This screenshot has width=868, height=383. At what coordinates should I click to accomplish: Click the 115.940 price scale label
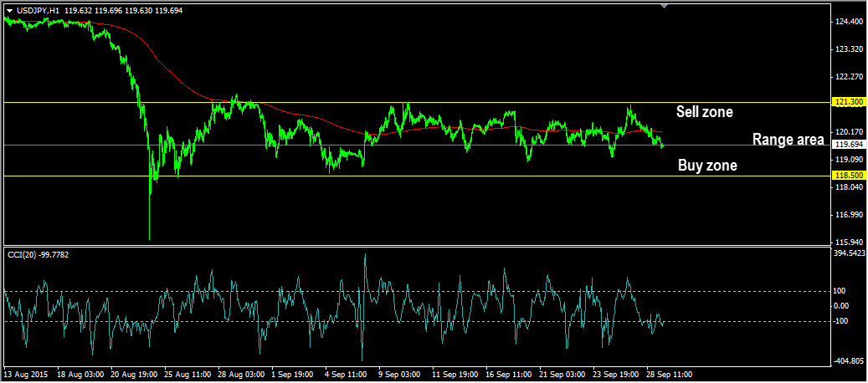click(848, 243)
